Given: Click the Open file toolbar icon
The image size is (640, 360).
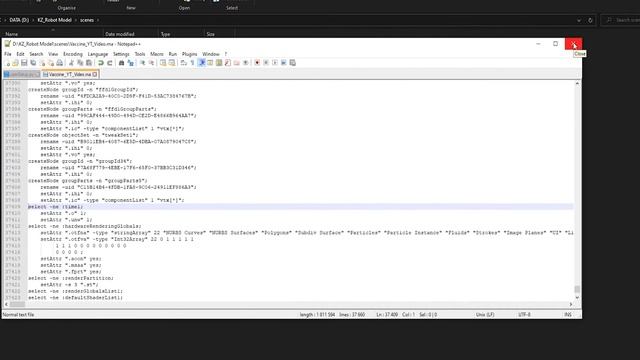Looking at the screenshot, I should 15,63.
